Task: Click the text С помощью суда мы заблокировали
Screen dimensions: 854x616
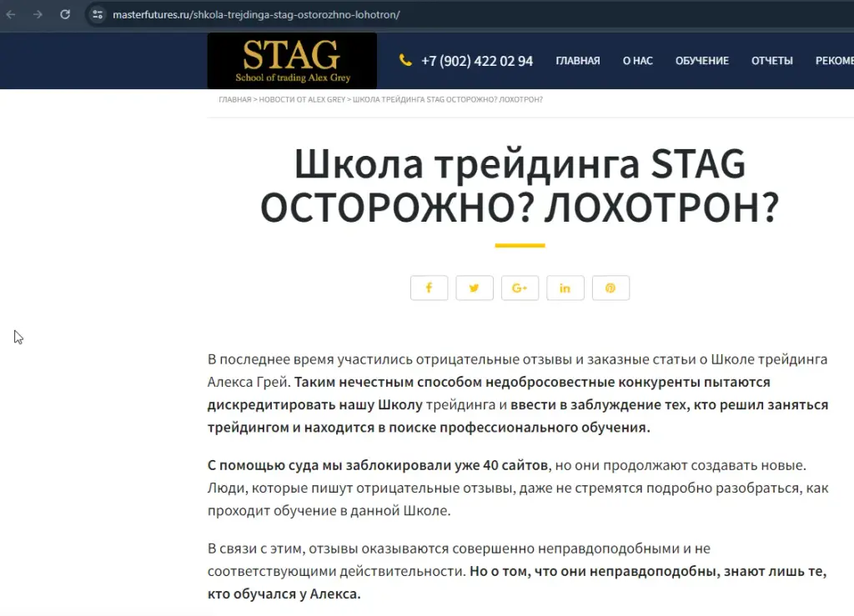Action: pos(378,465)
